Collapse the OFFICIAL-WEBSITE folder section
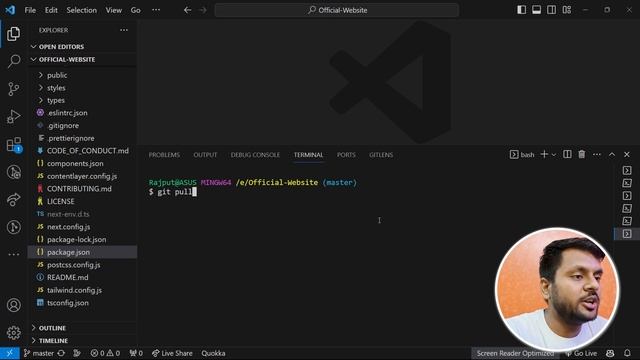Screen dimensions: 640x360 pos(83,59)
